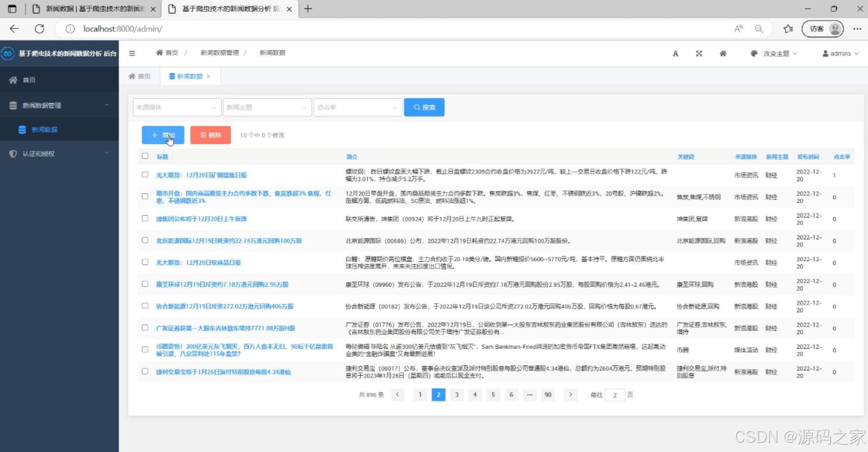Sort by the 点击率 column header
Screen dimensions: 868x452
(842, 157)
